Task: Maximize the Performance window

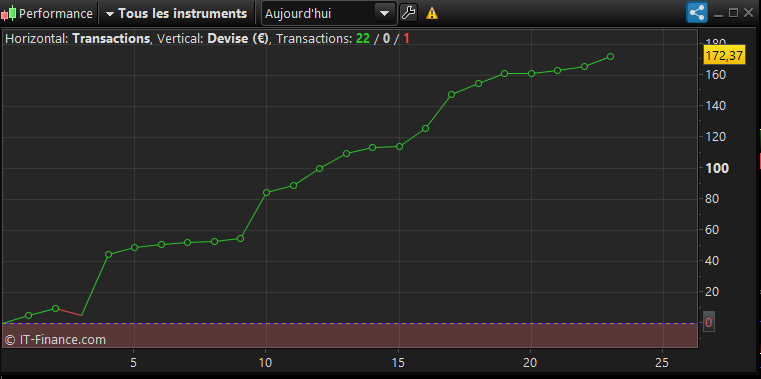Action: pyautogui.click(x=734, y=14)
